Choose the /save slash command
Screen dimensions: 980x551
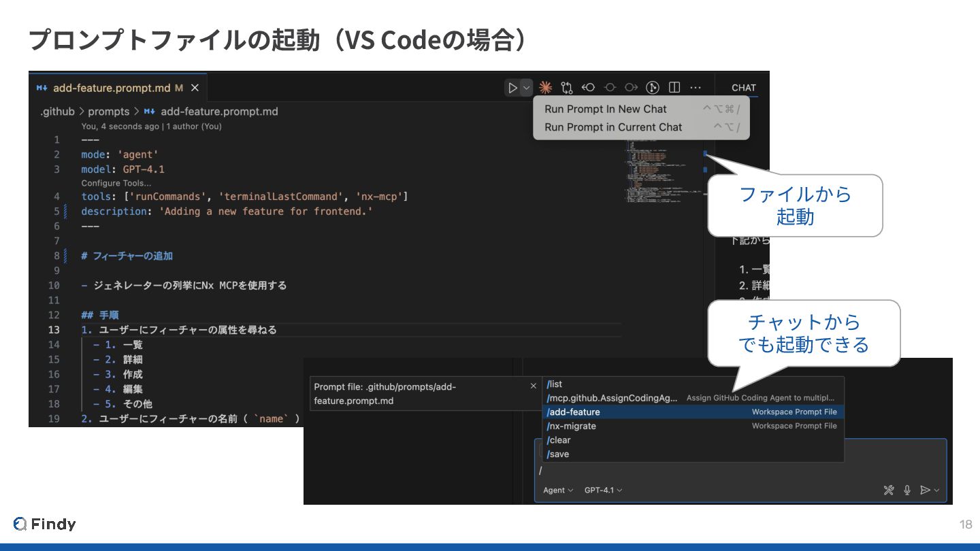693,454
